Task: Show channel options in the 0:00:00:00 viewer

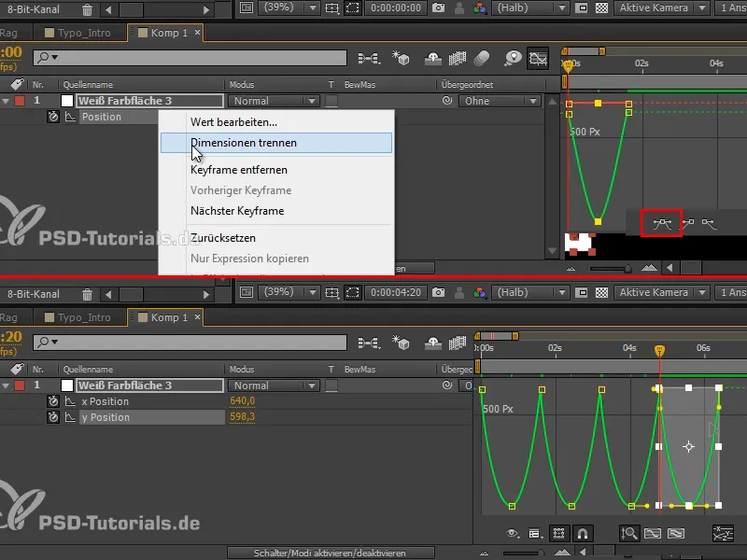Action: (480, 7)
